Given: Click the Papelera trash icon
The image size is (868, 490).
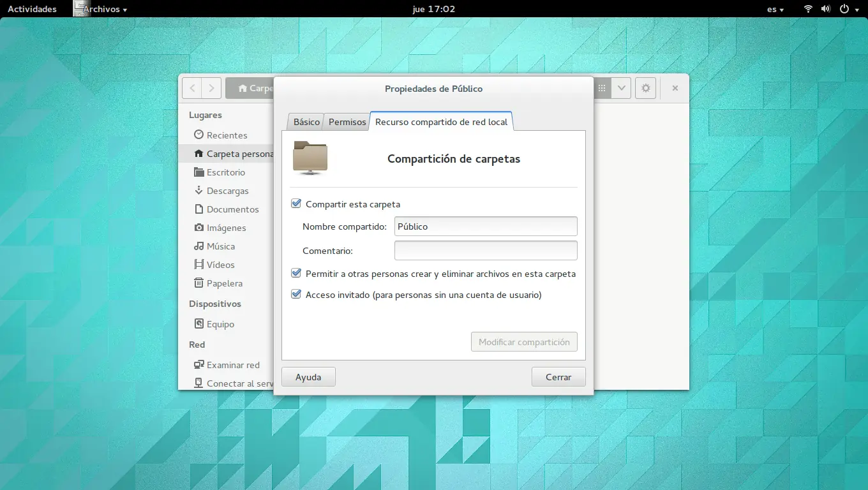Looking at the screenshot, I should [x=198, y=283].
